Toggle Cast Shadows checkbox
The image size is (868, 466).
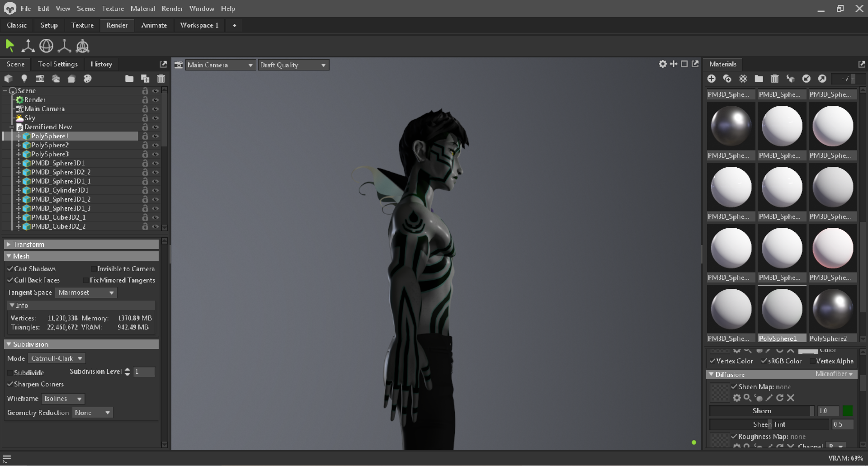pyautogui.click(x=10, y=268)
